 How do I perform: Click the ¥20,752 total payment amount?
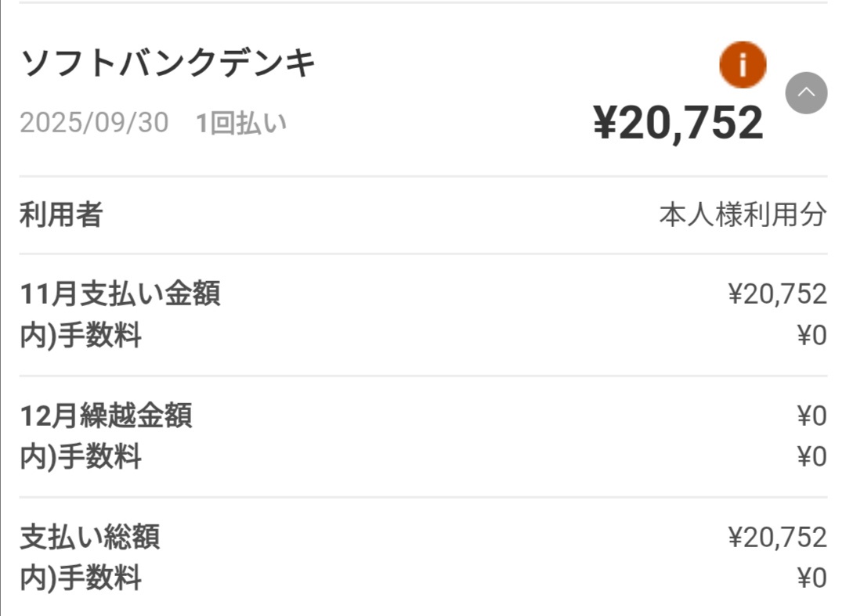[x=777, y=537]
